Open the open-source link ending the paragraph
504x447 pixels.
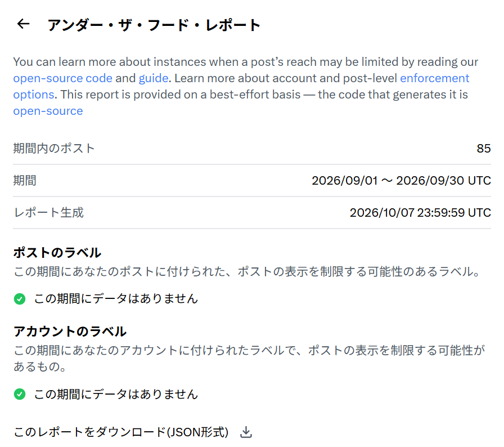point(48,111)
